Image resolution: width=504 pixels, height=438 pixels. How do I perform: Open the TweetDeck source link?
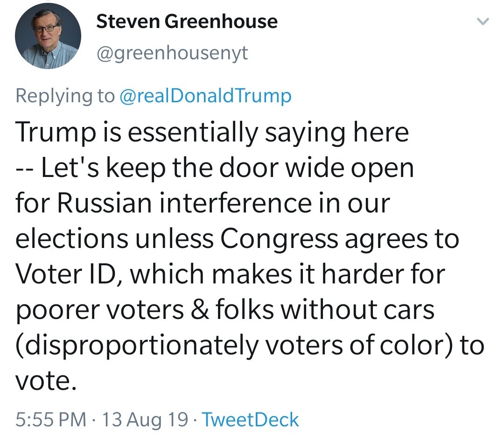[x=250, y=419]
